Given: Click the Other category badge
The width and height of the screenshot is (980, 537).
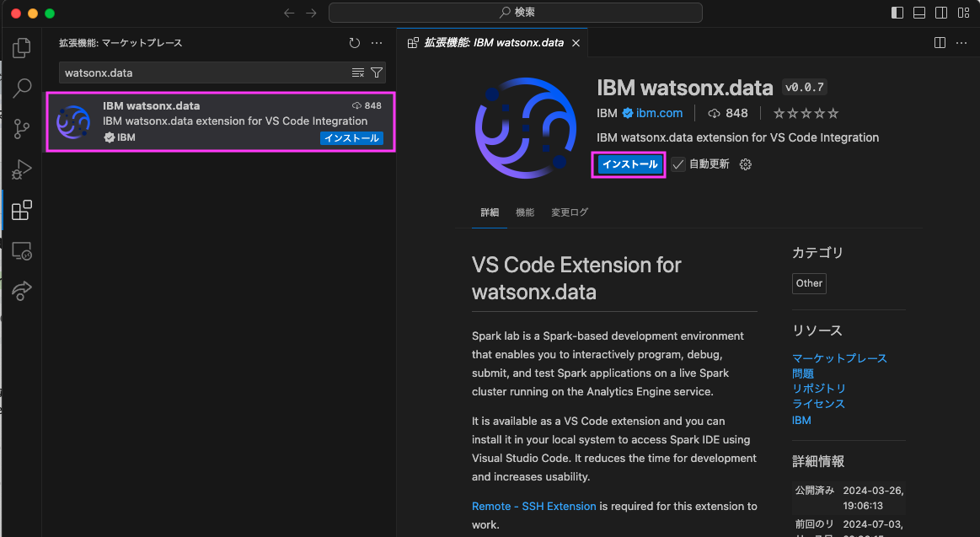Looking at the screenshot, I should click(x=809, y=283).
